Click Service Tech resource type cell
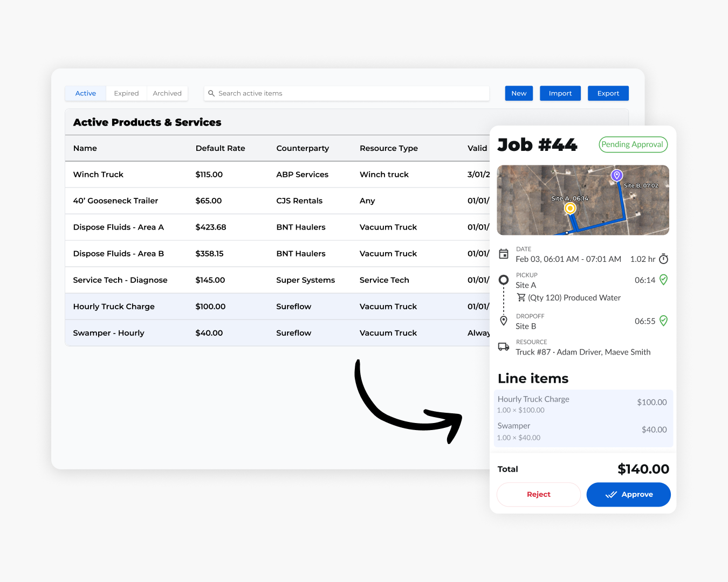The width and height of the screenshot is (728, 582). tap(384, 280)
